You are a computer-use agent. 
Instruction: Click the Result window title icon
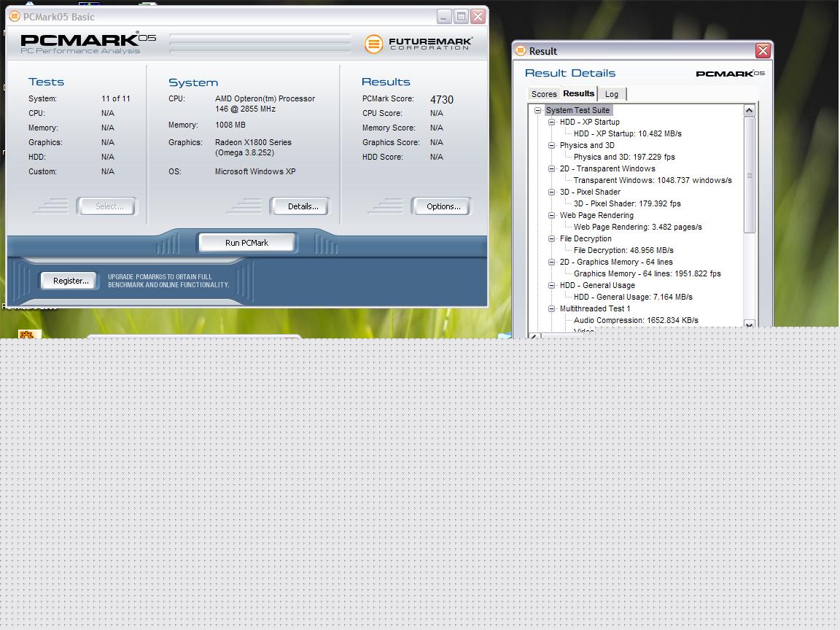[521, 51]
